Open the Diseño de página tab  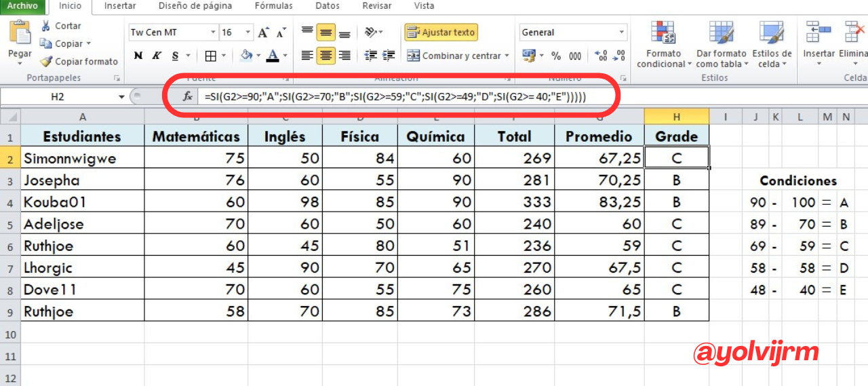tap(195, 6)
